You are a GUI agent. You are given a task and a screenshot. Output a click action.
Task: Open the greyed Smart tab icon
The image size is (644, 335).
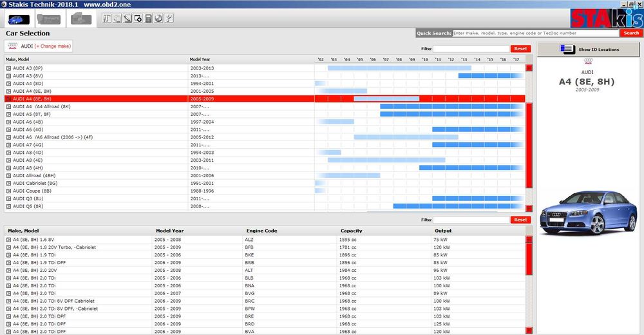tap(48, 19)
